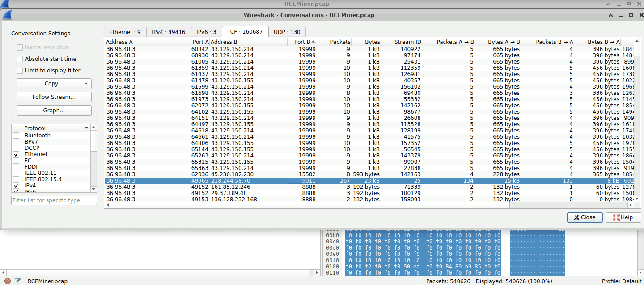Viewport: 644px width, 285px height.
Task: Open the Copy dropdown button
Action: pos(54,83)
